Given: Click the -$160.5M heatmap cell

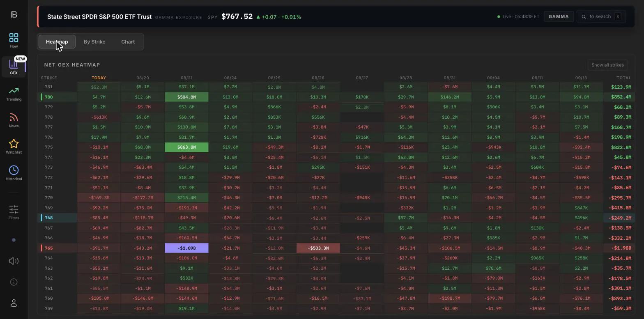Looking at the screenshot, I should [x=186, y=238].
